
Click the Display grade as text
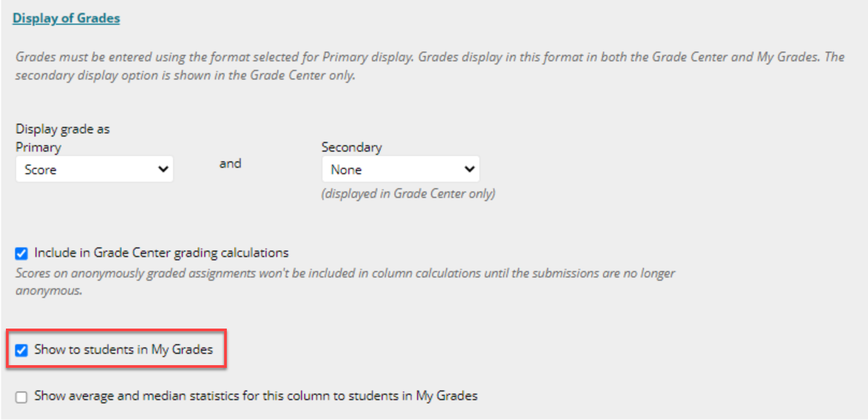coord(62,129)
